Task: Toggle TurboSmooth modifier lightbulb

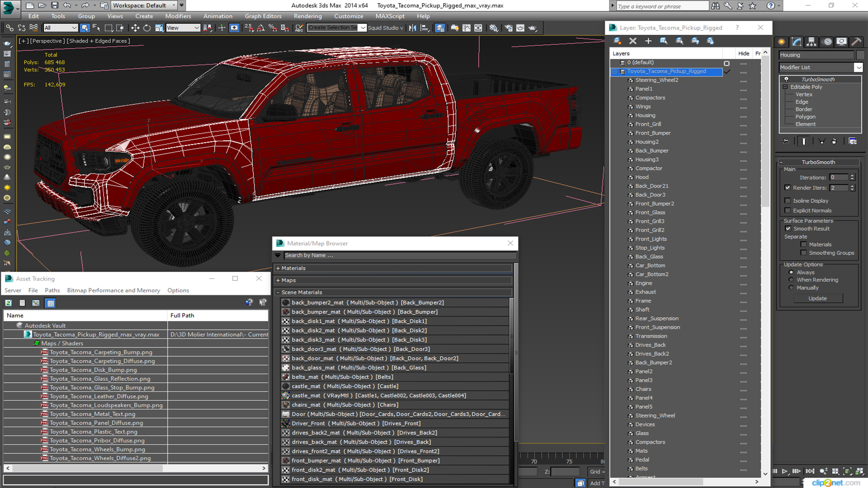Action: pyautogui.click(x=787, y=79)
